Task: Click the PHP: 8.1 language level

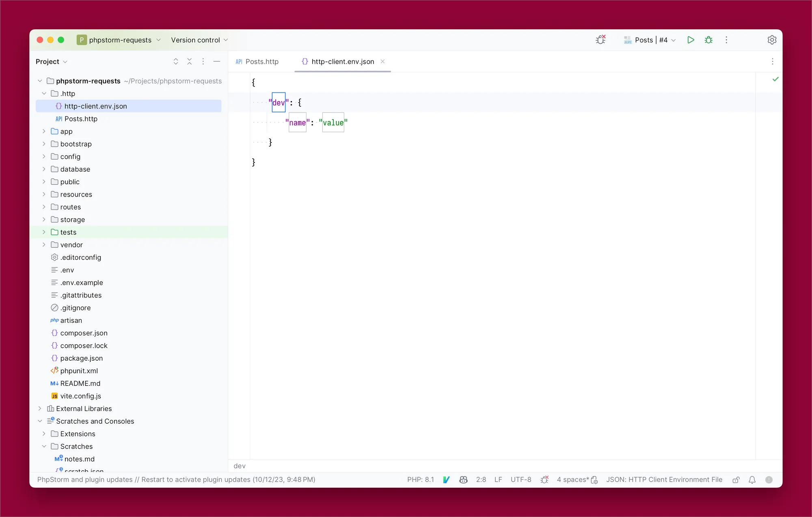Action: coord(420,480)
